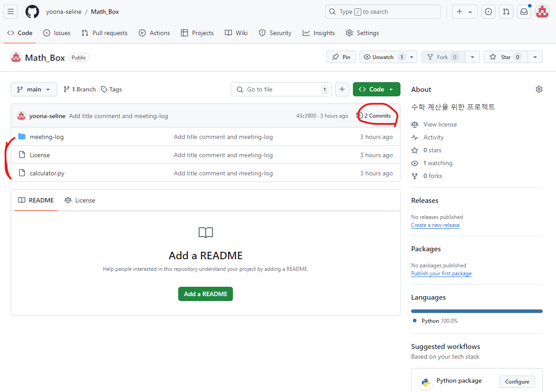Focus the Type / to search box

click(383, 12)
